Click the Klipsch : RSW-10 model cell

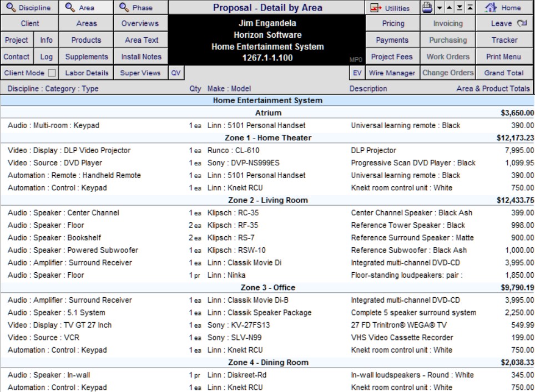point(236,250)
